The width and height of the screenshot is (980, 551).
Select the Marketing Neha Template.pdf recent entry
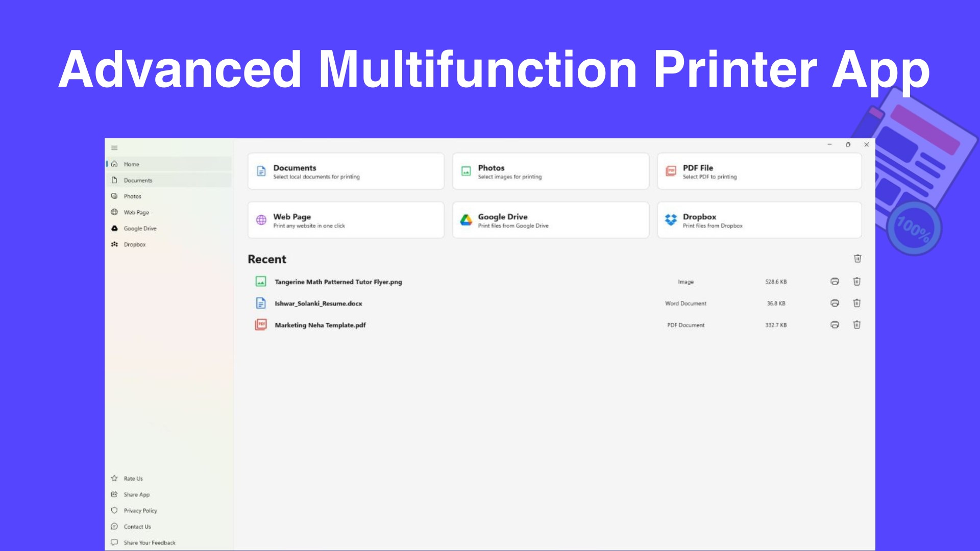(320, 324)
